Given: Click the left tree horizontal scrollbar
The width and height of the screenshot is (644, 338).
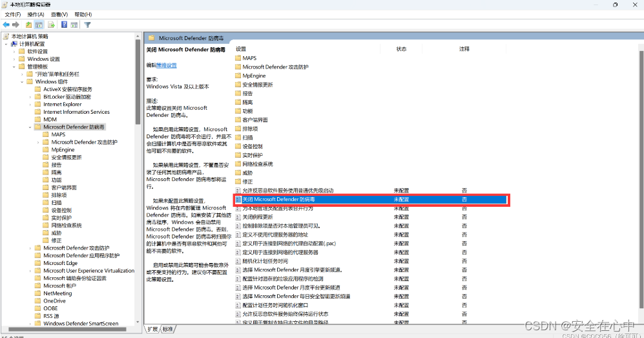Looking at the screenshot, I should pos(68,330).
